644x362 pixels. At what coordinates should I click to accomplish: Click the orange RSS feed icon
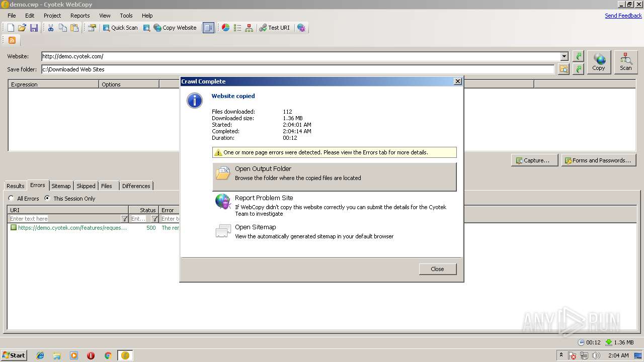pos(12,40)
